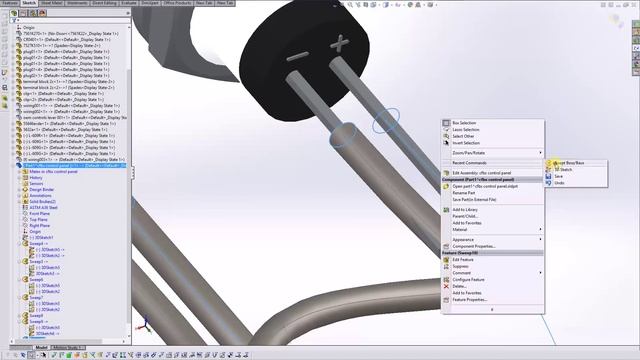
Task: Click Edit Assembly cfbx control panel icon
Action: pyautogui.click(x=446, y=173)
